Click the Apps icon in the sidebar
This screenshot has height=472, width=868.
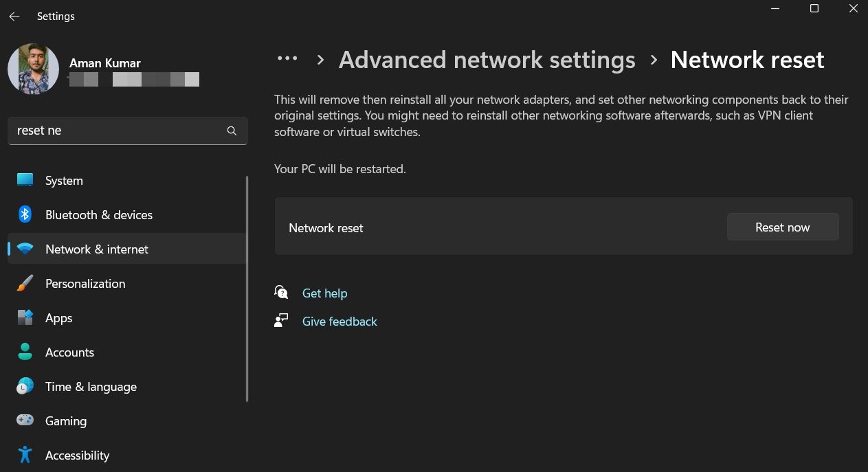pos(25,317)
